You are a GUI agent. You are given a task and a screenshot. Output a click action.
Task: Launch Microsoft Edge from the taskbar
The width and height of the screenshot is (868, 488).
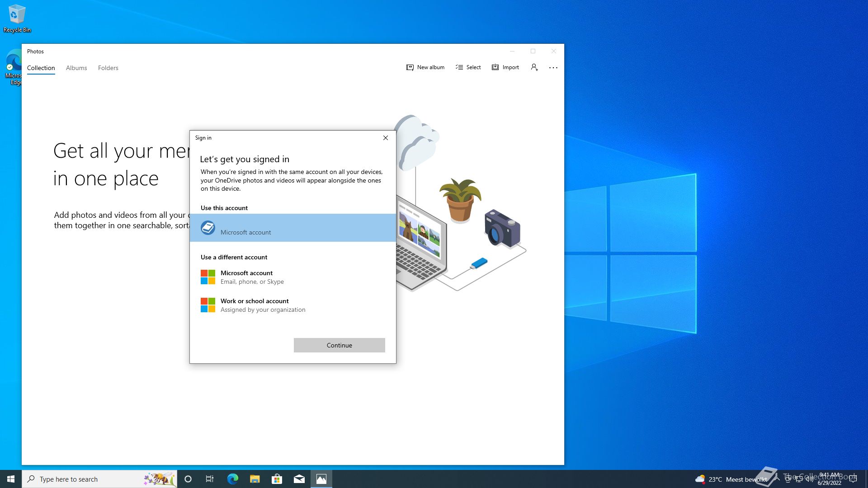tap(232, 479)
